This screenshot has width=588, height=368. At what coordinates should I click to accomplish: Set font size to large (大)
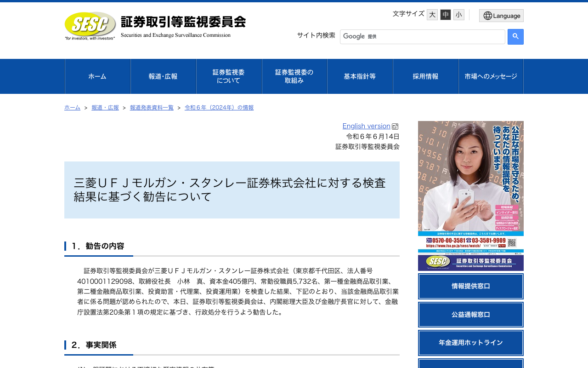click(432, 15)
